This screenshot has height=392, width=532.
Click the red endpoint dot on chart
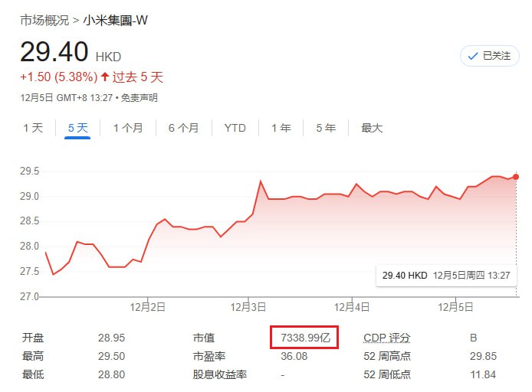pyautogui.click(x=516, y=177)
